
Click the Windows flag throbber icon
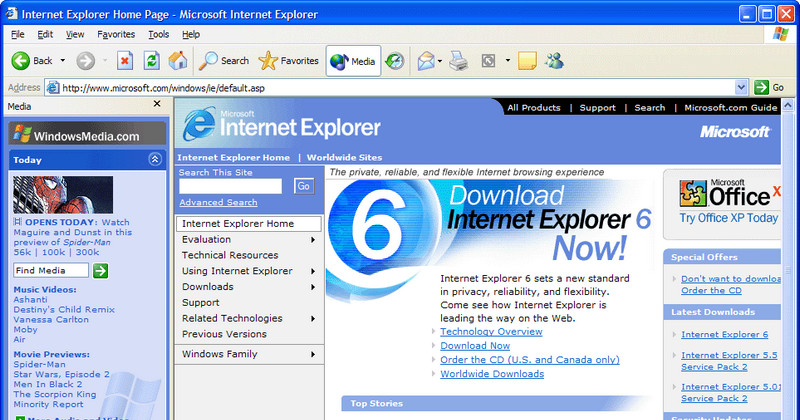(x=780, y=34)
